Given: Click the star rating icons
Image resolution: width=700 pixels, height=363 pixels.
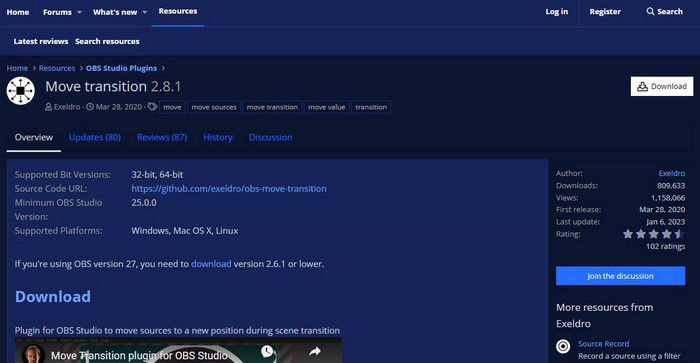Looking at the screenshot, I should click(654, 234).
